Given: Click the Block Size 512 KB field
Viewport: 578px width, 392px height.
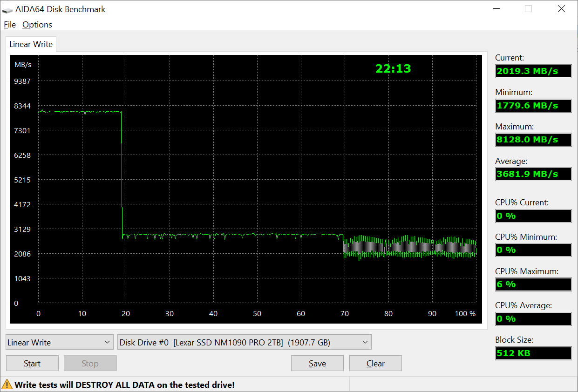Looking at the screenshot, I should tap(533, 353).
